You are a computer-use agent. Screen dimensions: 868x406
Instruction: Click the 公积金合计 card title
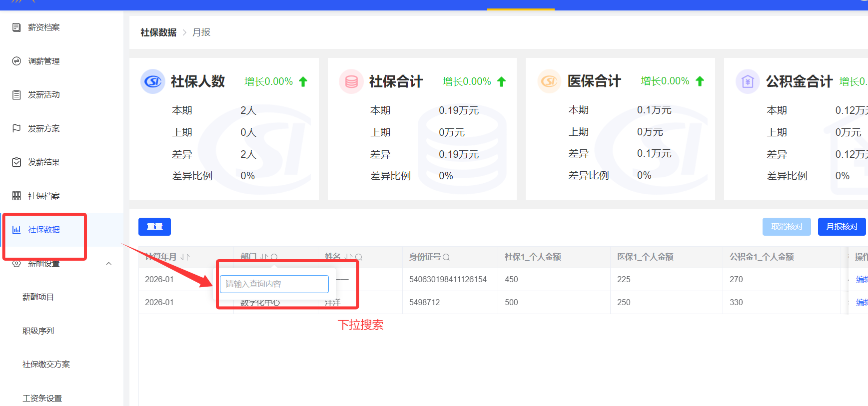799,81
